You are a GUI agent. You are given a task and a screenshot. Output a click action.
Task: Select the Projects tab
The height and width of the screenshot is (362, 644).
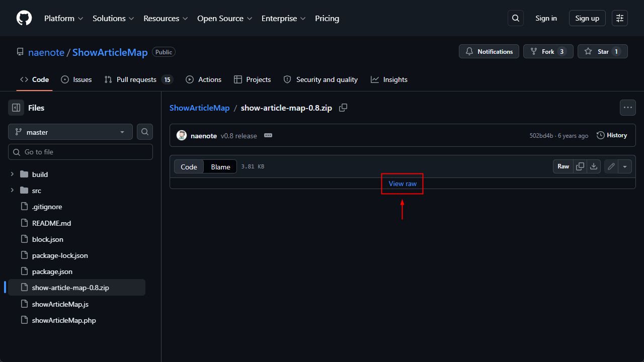point(253,79)
